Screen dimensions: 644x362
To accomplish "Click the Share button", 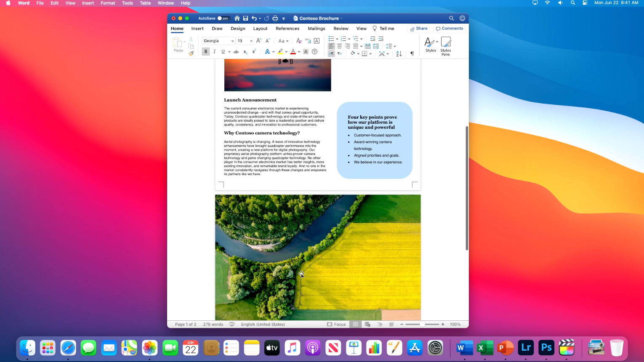I will click(x=419, y=29).
